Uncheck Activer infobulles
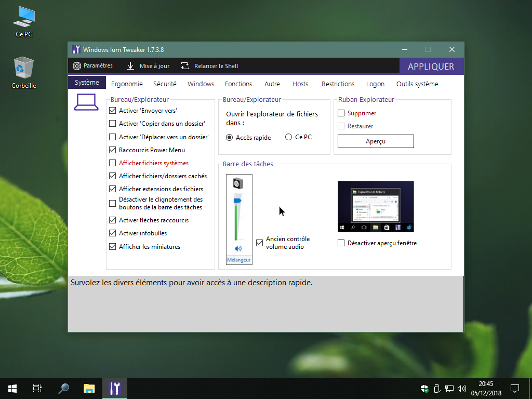Image resolution: width=532 pixels, height=399 pixels. (x=112, y=233)
